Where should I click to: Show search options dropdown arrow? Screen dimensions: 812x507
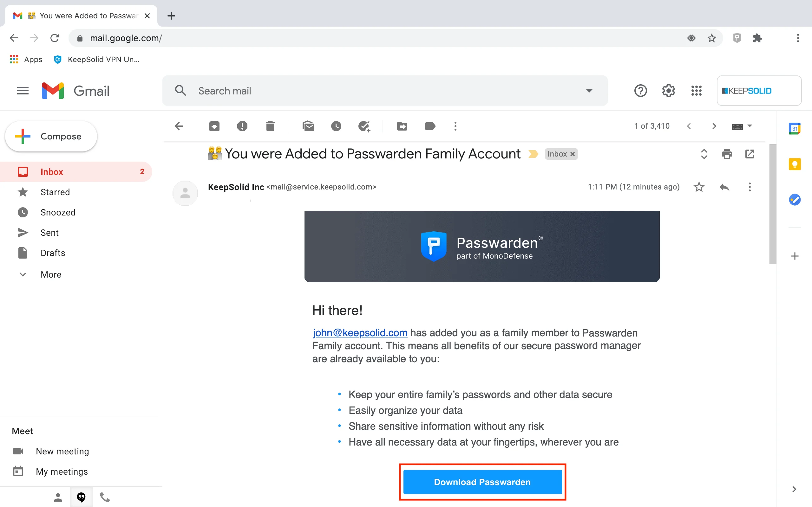[589, 91]
